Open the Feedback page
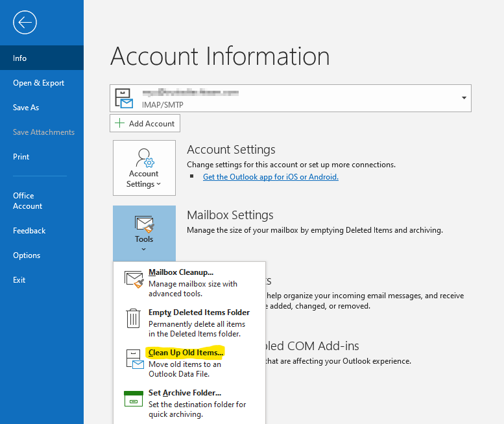504x424 pixels. (x=42, y=231)
